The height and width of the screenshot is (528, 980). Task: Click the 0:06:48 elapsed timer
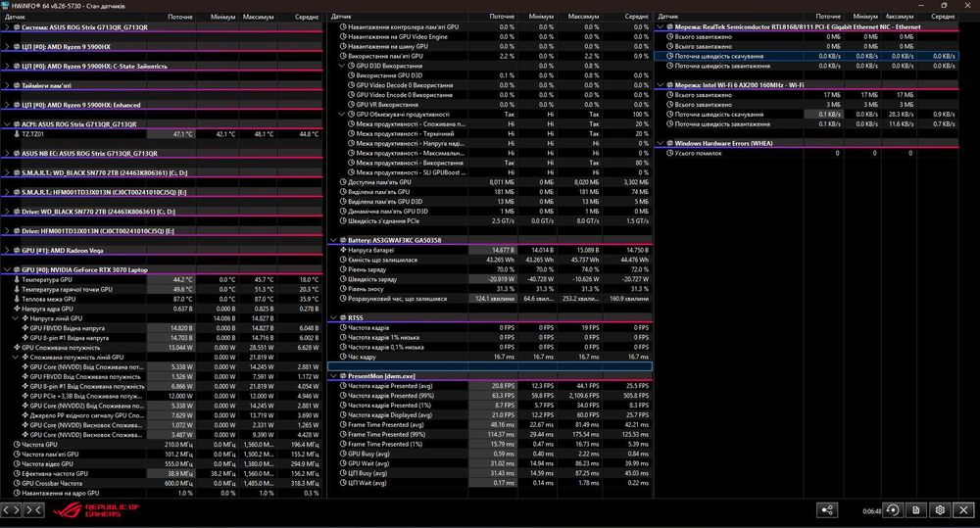pos(871,511)
